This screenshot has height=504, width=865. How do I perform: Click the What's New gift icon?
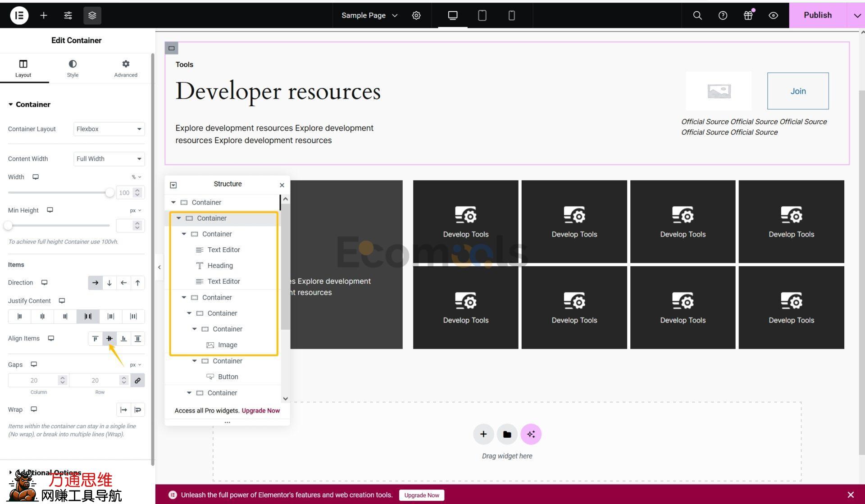tap(748, 15)
